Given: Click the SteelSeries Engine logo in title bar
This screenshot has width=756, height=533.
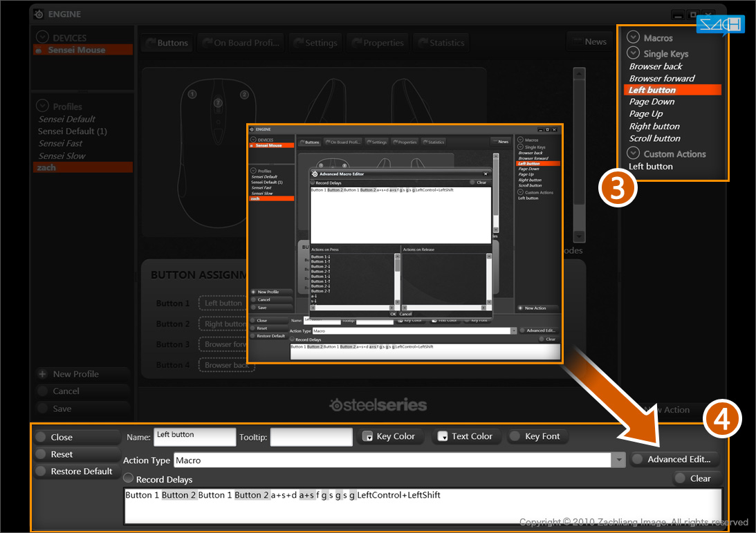Looking at the screenshot, I should tap(39, 14).
